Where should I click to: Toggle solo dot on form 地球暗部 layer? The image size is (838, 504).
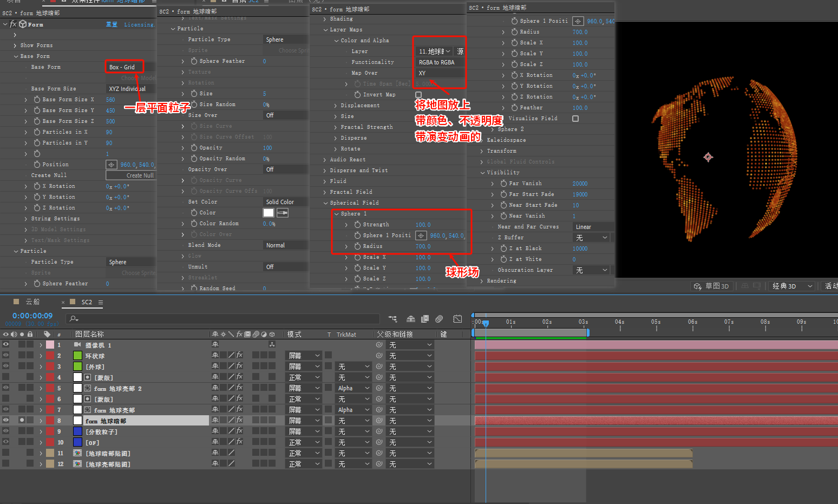[x=22, y=421]
